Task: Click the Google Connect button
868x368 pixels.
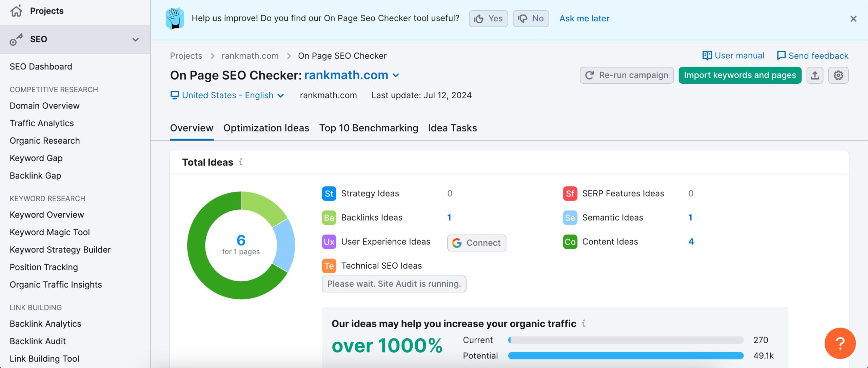Action: tap(476, 243)
